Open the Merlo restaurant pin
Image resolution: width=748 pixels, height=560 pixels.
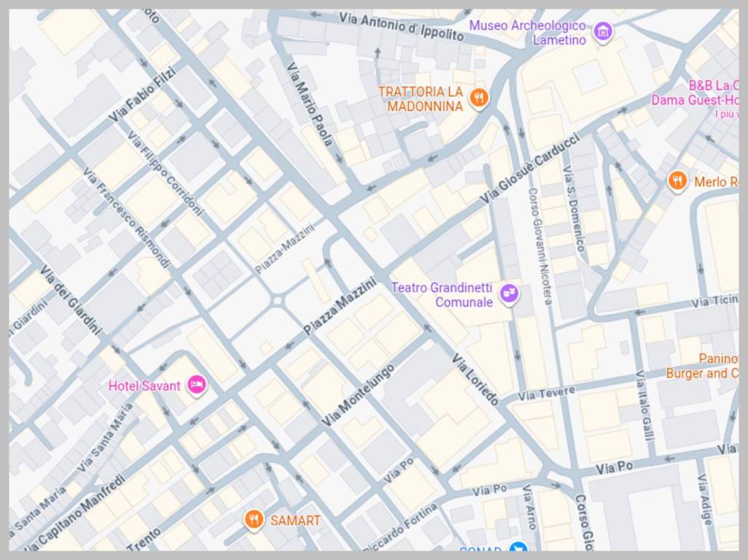[677, 181]
